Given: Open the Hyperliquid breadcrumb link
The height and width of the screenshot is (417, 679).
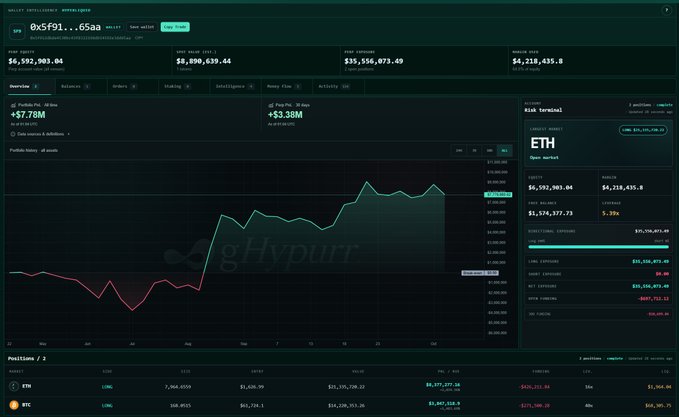Looking at the screenshot, I should point(76,10).
